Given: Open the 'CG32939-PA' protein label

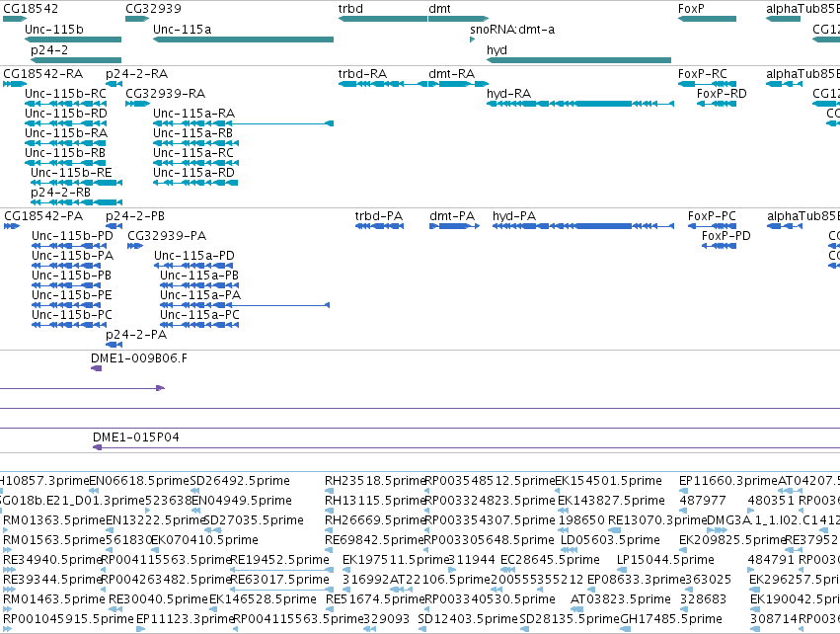Looking at the screenshot, I should [x=167, y=236].
